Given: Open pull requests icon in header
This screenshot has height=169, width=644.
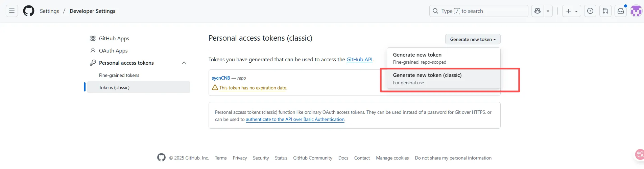Looking at the screenshot, I should pyautogui.click(x=605, y=11).
